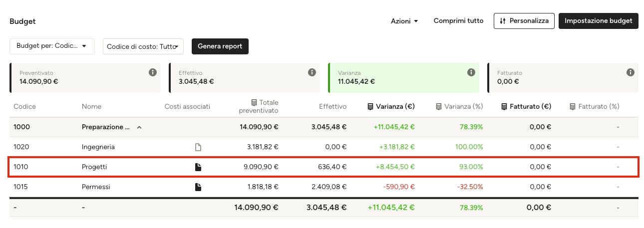Open document icon in Ingegneria row
This screenshot has height=228, width=644.
pyautogui.click(x=198, y=147)
